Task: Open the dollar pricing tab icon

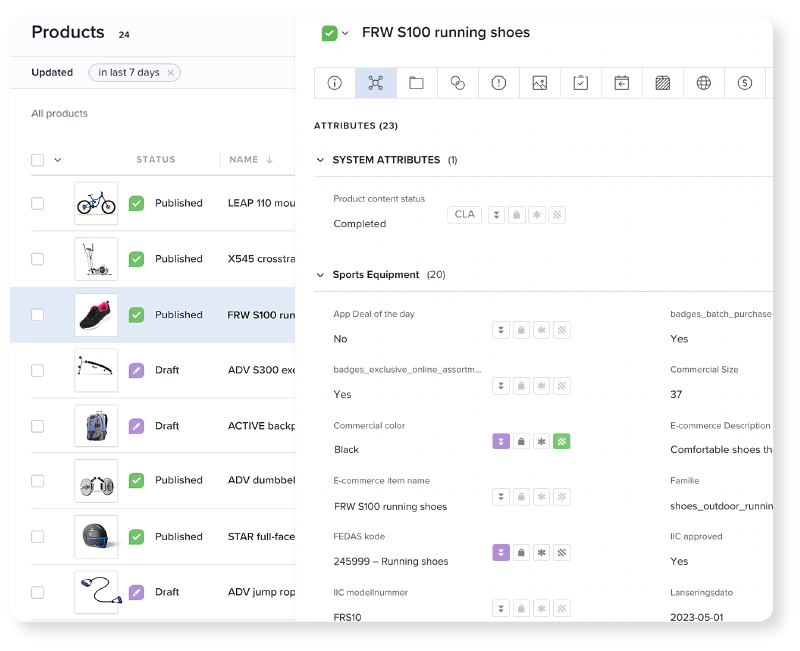Action: tap(745, 83)
